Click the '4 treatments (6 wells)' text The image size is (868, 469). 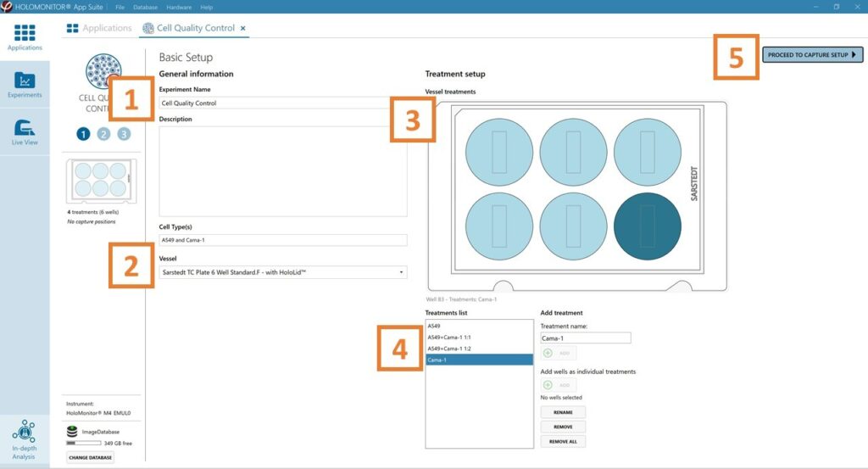(93, 212)
